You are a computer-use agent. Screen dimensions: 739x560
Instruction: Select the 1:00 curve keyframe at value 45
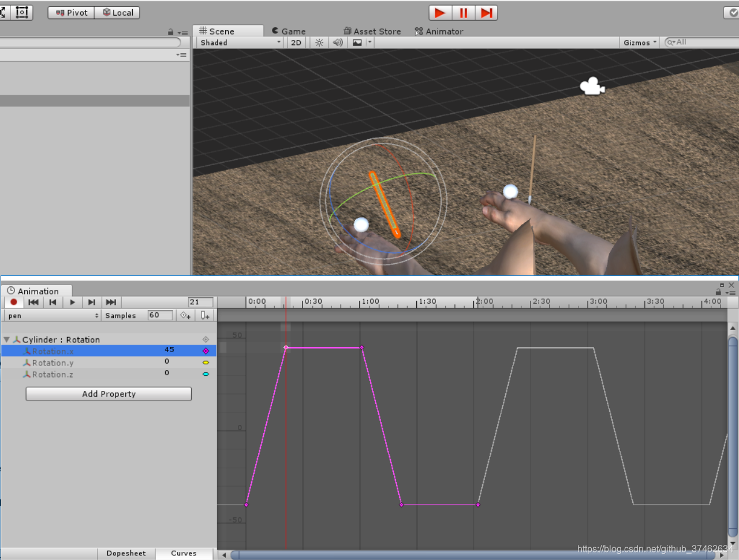362,348
